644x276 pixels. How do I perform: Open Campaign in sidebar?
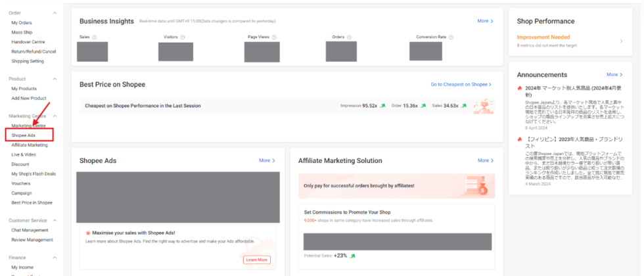pyautogui.click(x=21, y=193)
